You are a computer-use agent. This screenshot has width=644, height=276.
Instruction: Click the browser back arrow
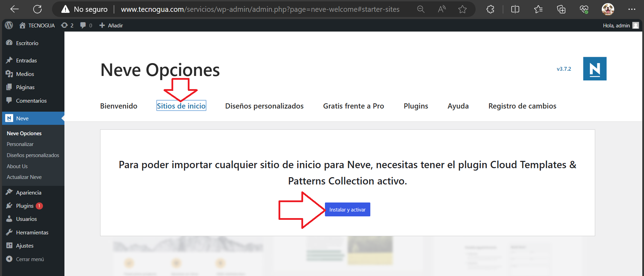15,9
